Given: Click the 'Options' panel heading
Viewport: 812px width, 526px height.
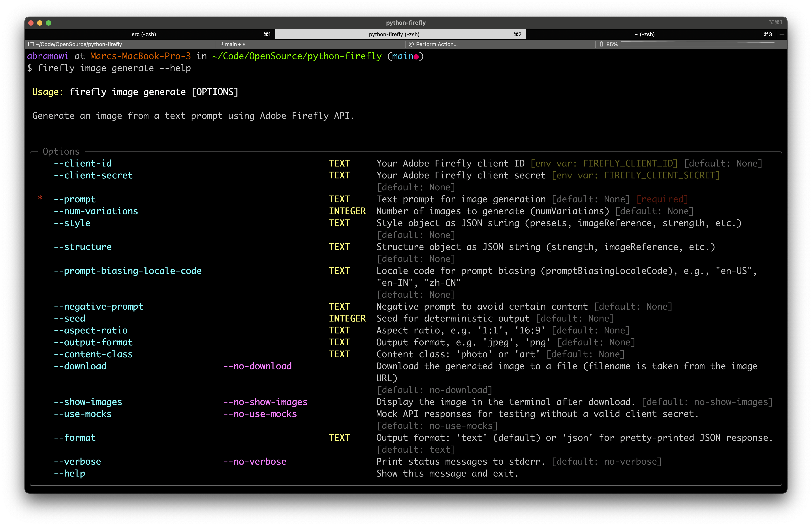Looking at the screenshot, I should coord(61,151).
